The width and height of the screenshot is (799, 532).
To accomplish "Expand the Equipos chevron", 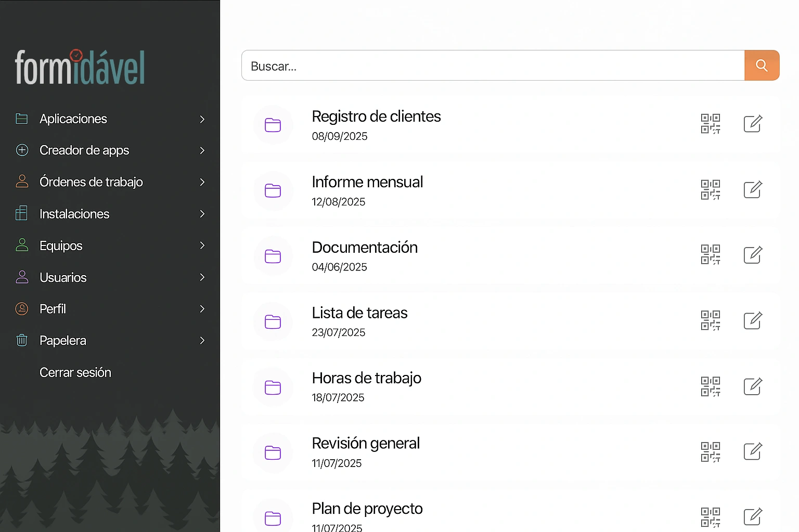I will coord(202,245).
